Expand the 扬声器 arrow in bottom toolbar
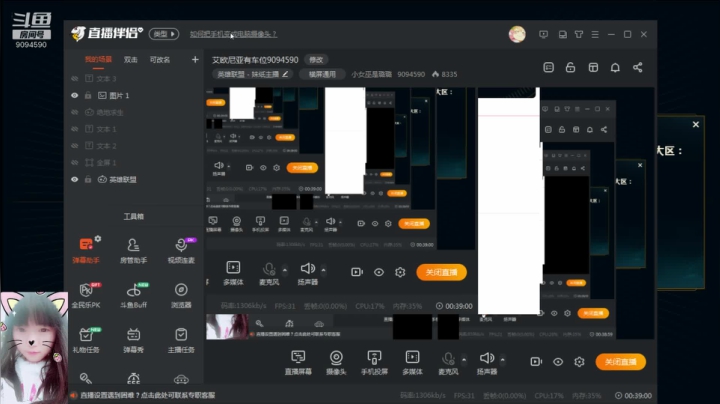 click(502, 359)
